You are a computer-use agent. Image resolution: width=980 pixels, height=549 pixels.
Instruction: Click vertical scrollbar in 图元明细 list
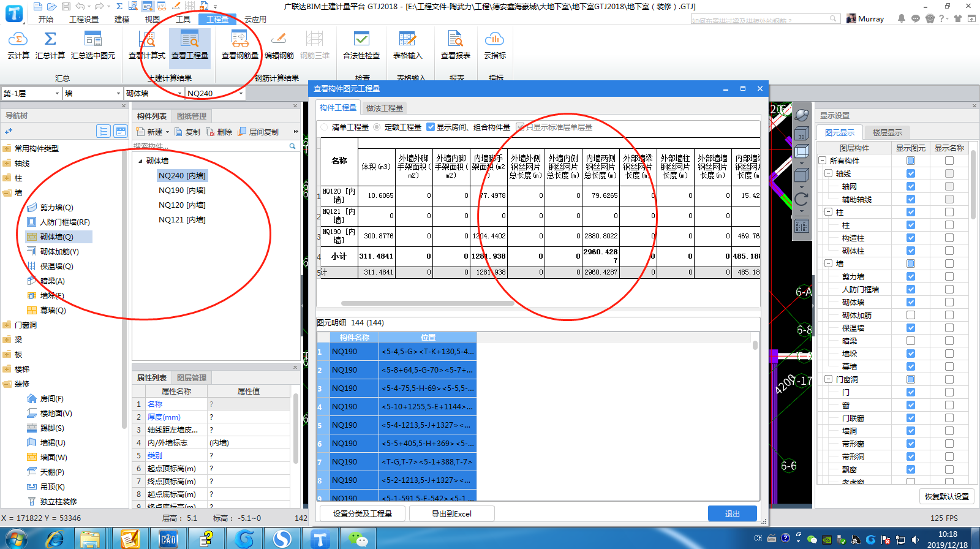click(755, 345)
